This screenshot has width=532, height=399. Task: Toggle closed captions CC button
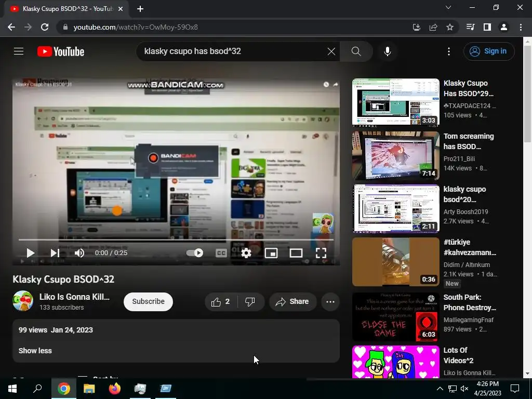pos(221,253)
